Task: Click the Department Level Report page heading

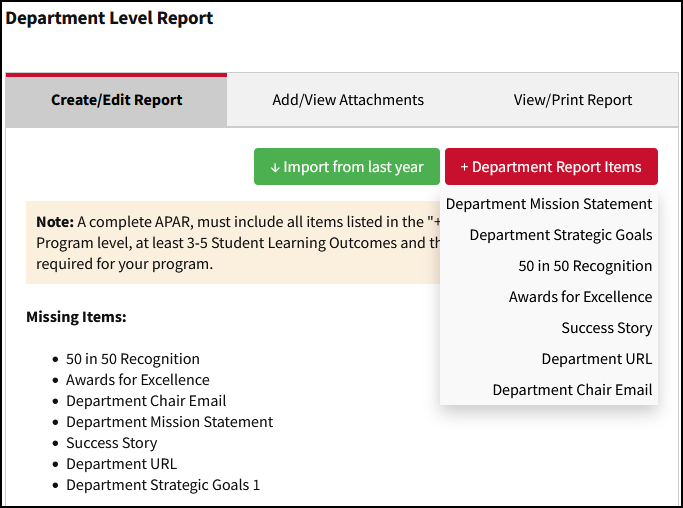Action: coord(110,18)
